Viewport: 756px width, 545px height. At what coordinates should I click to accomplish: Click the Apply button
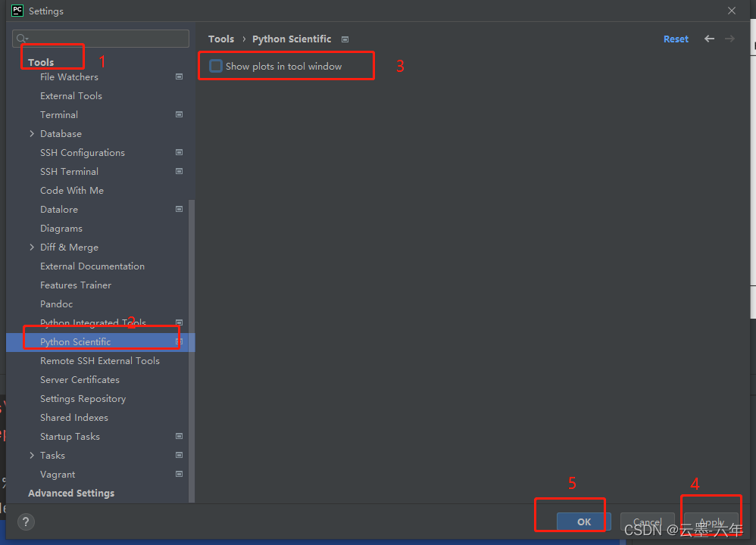tap(711, 522)
